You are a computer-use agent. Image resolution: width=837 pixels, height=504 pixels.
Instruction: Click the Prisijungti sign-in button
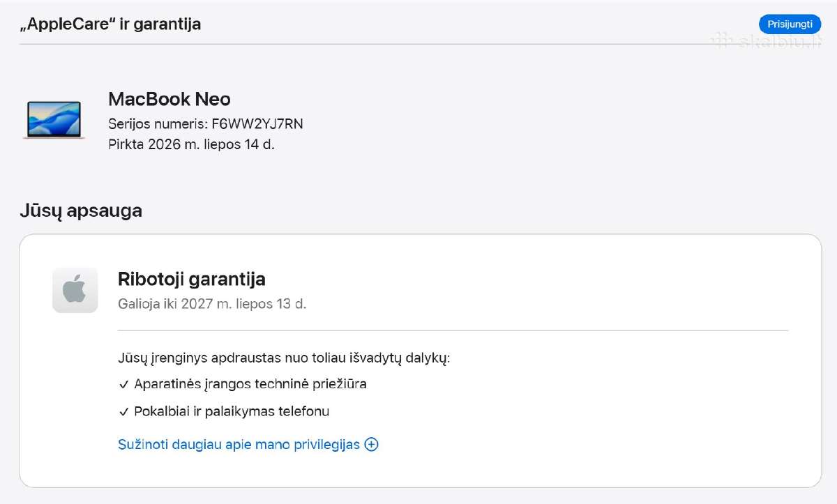(x=790, y=24)
